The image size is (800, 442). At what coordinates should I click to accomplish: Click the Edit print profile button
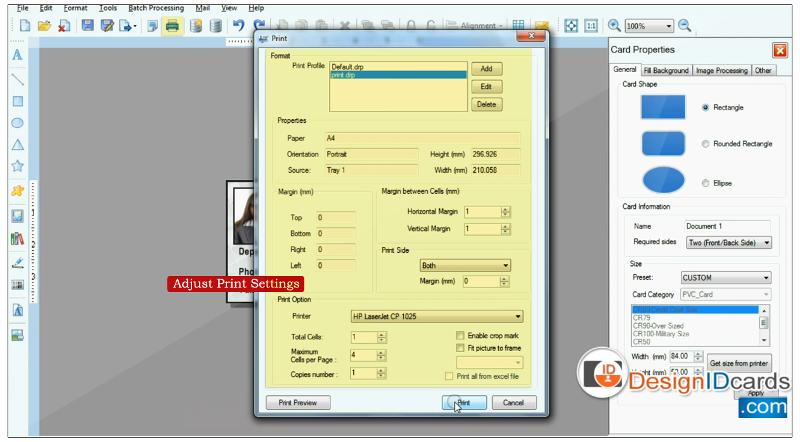point(486,87)
